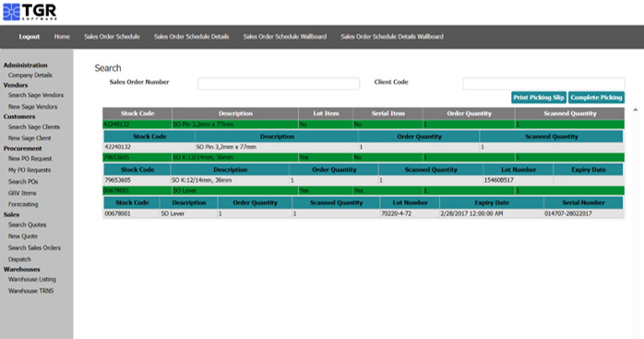Click the Complete Picking button

596,98
